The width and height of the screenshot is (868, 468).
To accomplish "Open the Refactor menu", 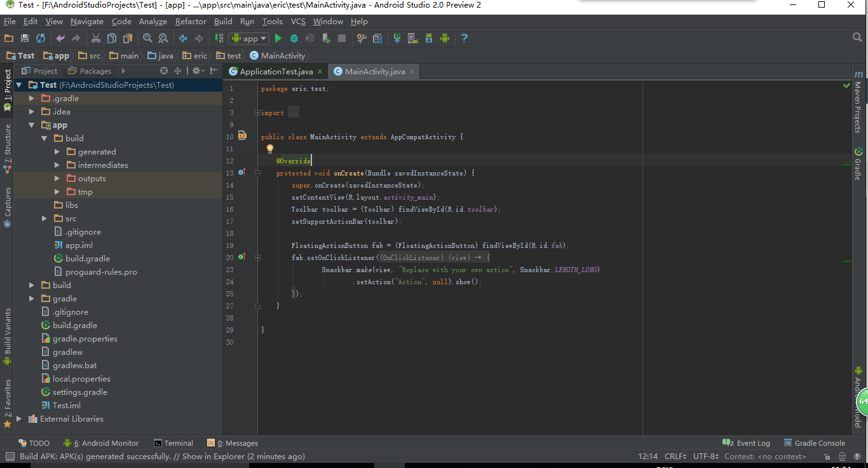I will click(191, 21).
